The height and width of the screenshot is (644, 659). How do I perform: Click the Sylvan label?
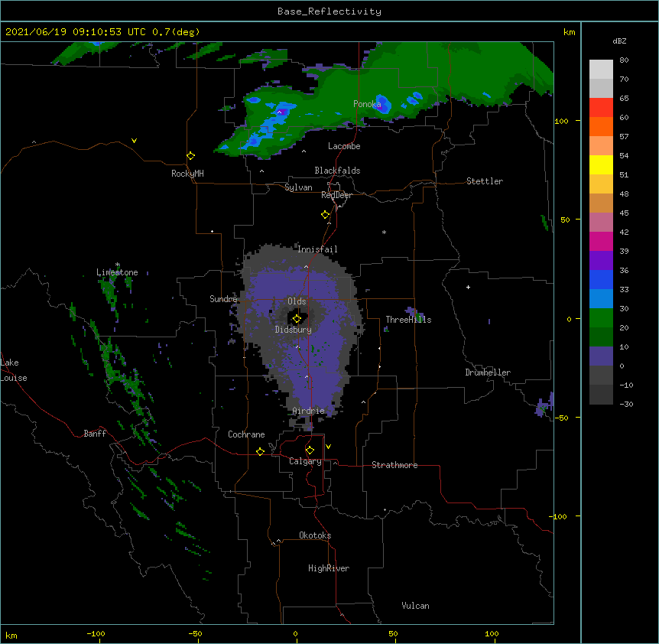click(298, 187)
